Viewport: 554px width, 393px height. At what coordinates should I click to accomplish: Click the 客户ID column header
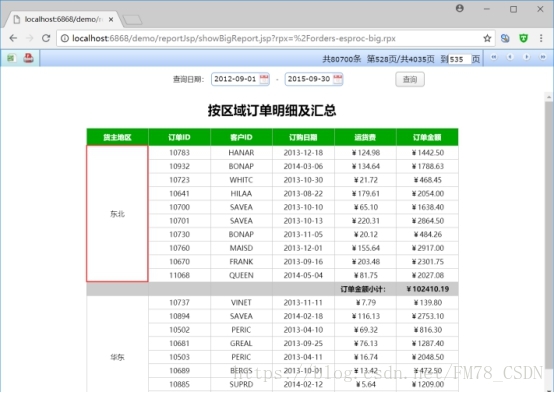click(241, 137)
